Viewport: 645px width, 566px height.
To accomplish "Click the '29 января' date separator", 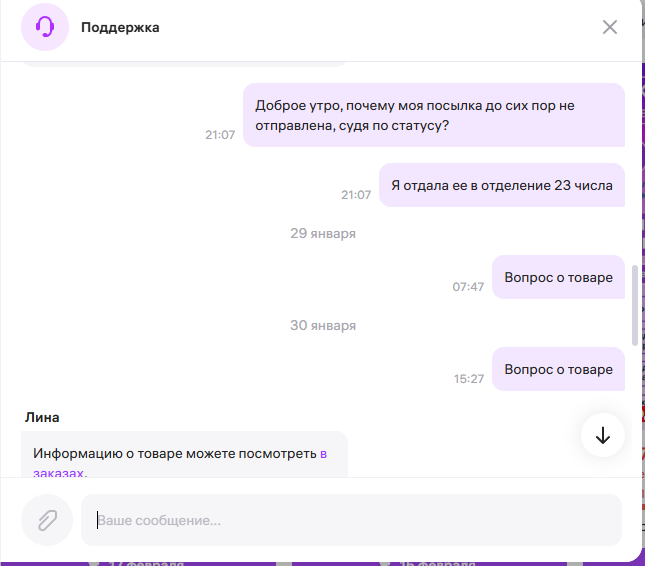I will [322, 233].
